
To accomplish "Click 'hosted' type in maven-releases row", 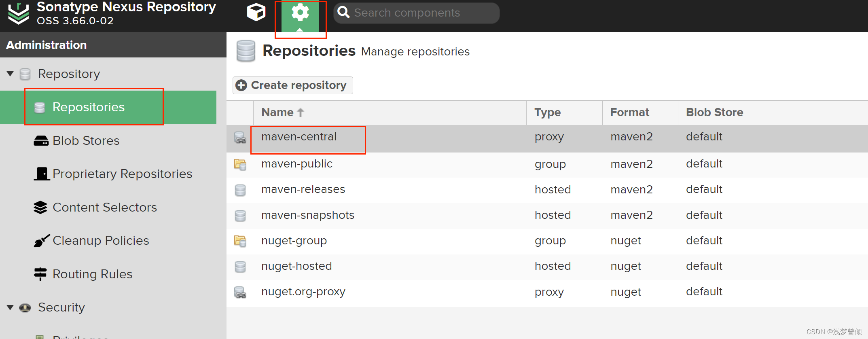I will (x=553, y=189).
